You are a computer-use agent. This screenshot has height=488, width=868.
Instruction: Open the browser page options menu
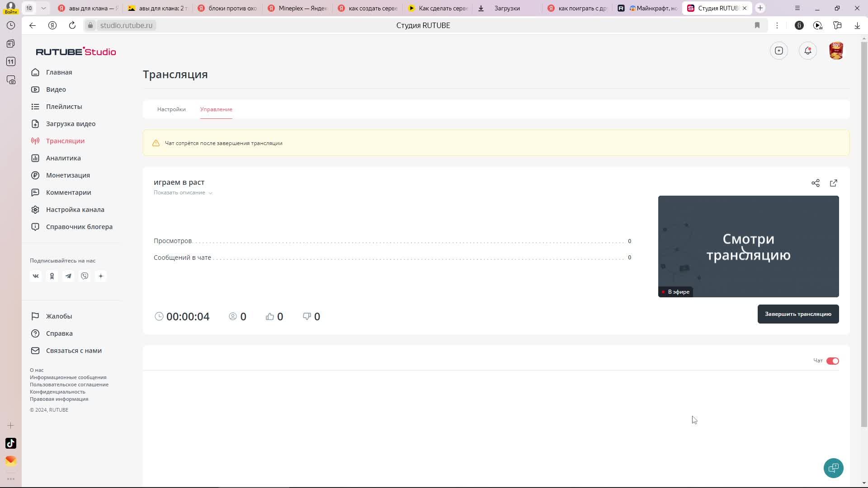(777, 25)
